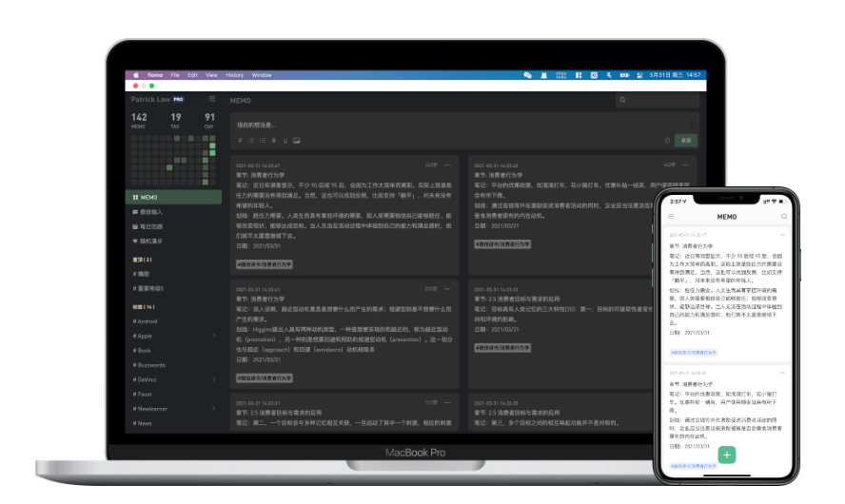Tap the green plus button on the iPhone
Image resolution: width=845 pixels, height=504 pixels.
click(x=726, y=455)
